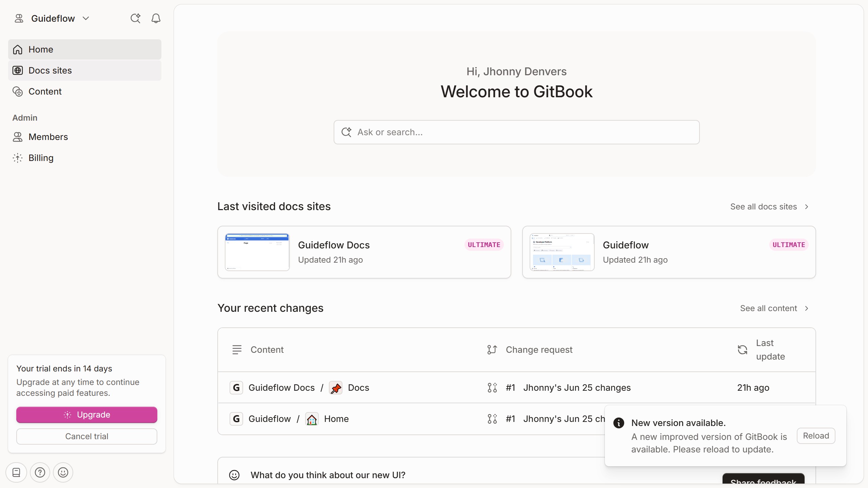Click the G avatar for Guideflow Home row
The width and height of the screenshot is (868, 488).
236,419
